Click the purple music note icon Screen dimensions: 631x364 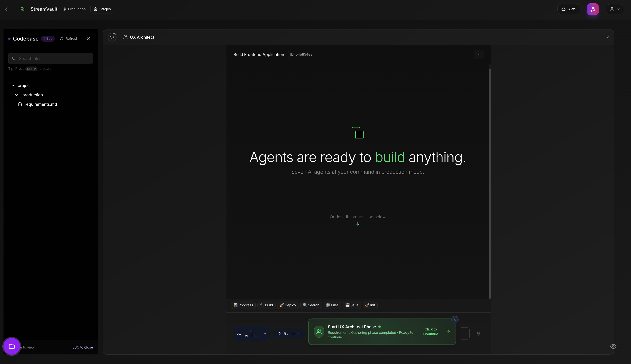592,9
